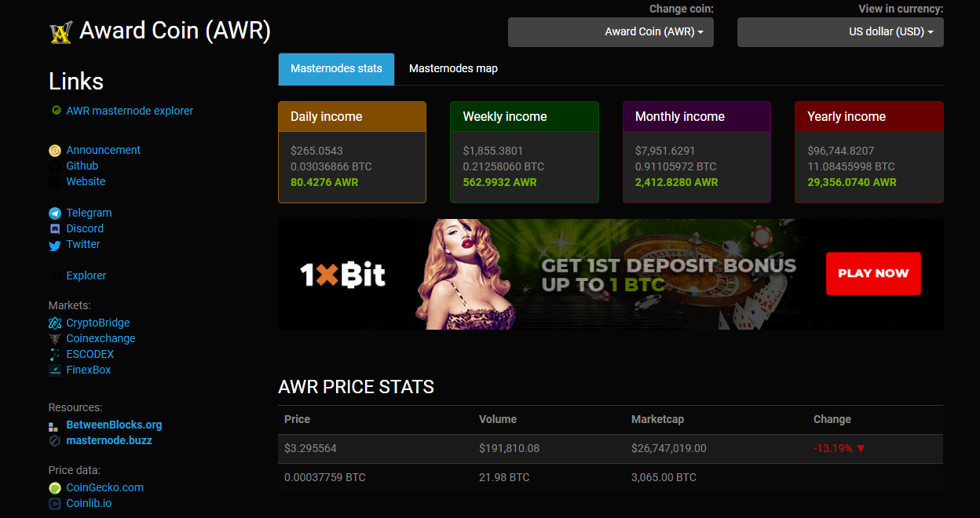Screen dimensions: 980x518
Task: Click the FinexBox market icon
Action: point(55,370)
